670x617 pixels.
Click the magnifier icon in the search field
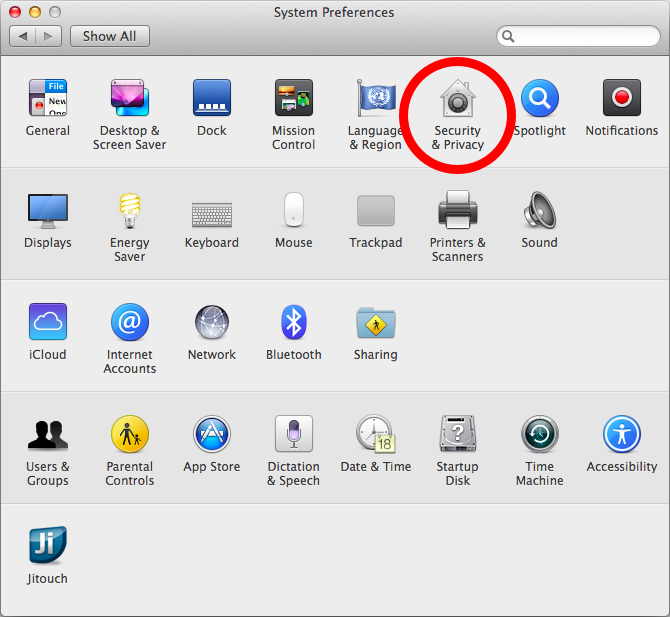coord(508,36)
